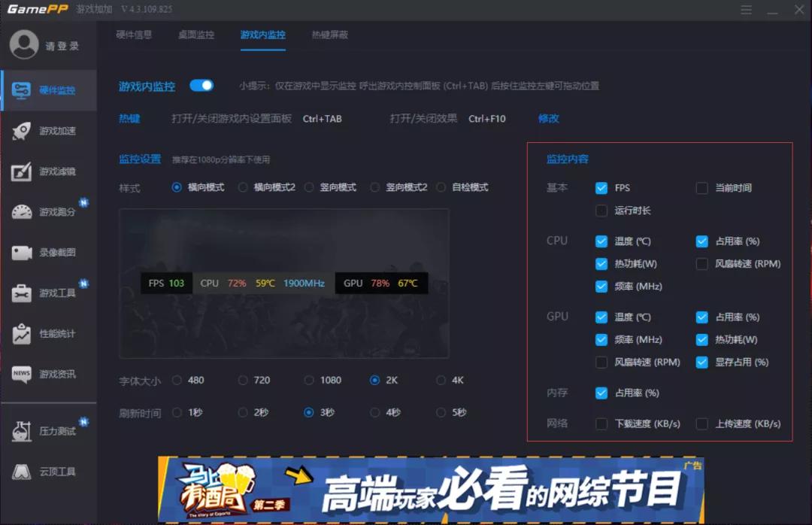Switch to the 硬件信息 tab
This screenshot has width=812, height=525.
[x=134, y=35]
